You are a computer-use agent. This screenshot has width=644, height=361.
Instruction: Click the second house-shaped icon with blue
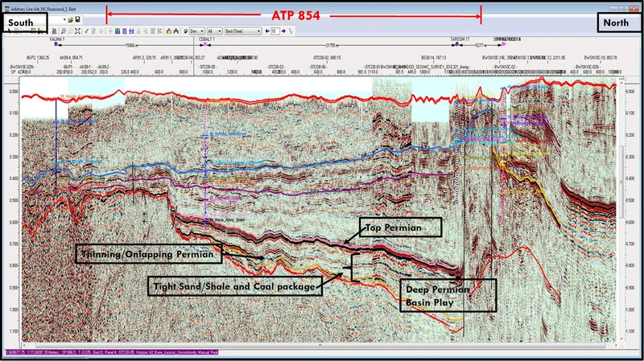click(x=175, y=31)
